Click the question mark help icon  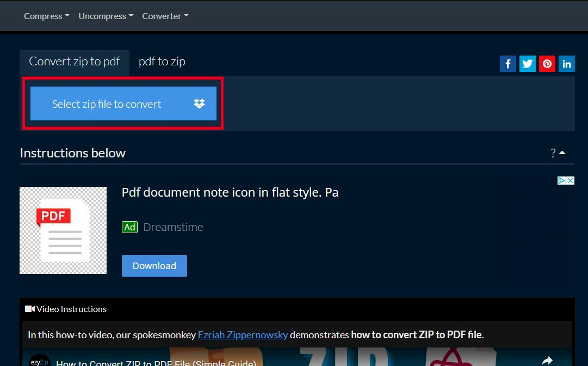click(553, 153)
